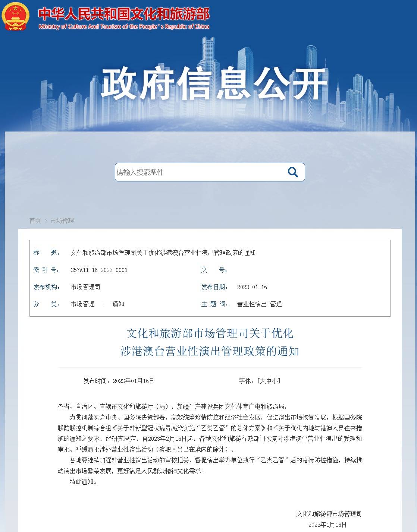Click the English ministry name text
This screenshot has width=417, height=532.
pyautogui.click(x=124, y=26)
